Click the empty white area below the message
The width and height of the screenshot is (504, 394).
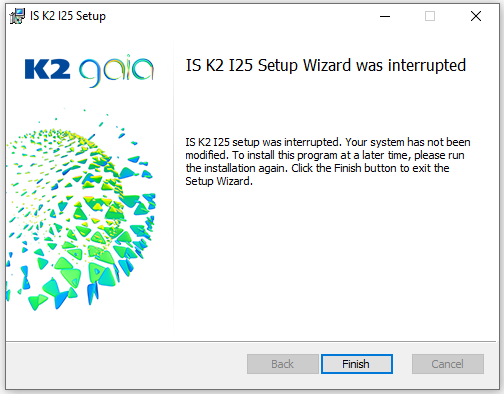333,260
